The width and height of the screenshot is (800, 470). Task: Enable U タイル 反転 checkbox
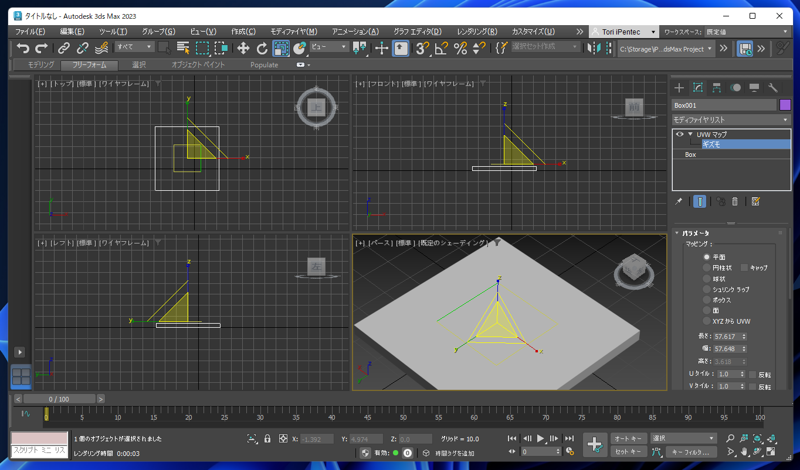(752, 375)
